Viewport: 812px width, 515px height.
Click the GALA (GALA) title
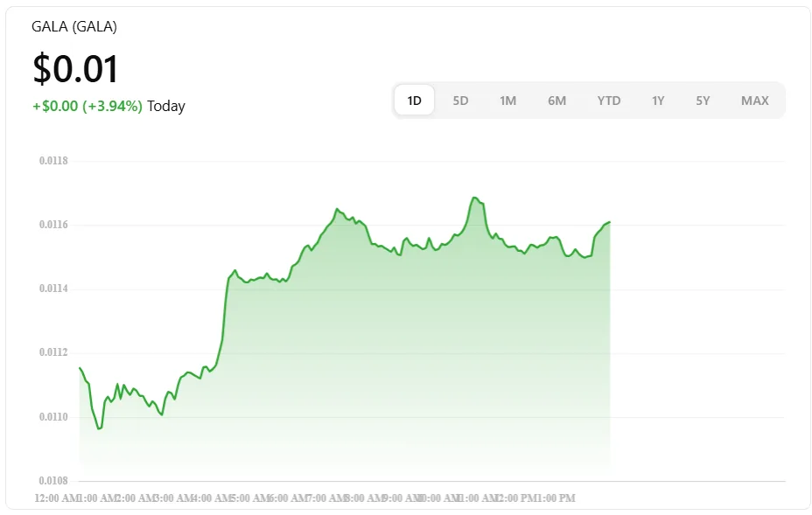(74, 26)
